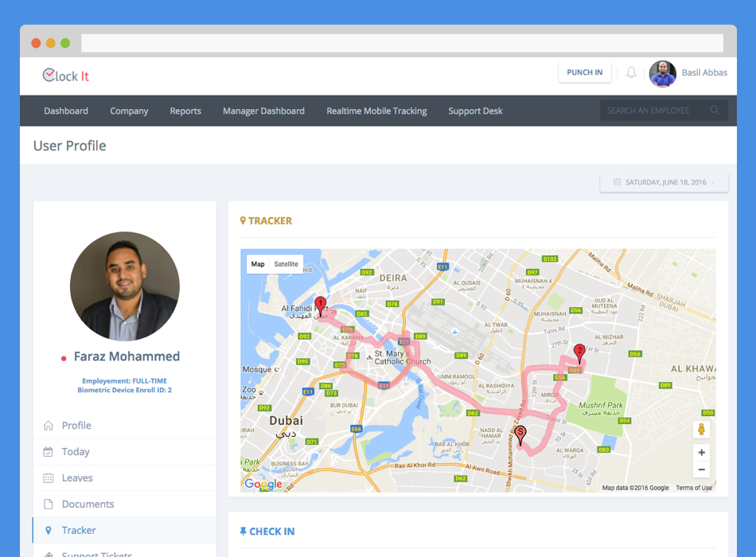Screen dimensions: 756x557
Task: Open Terms of Use link on map
Action: coord(694,488)
